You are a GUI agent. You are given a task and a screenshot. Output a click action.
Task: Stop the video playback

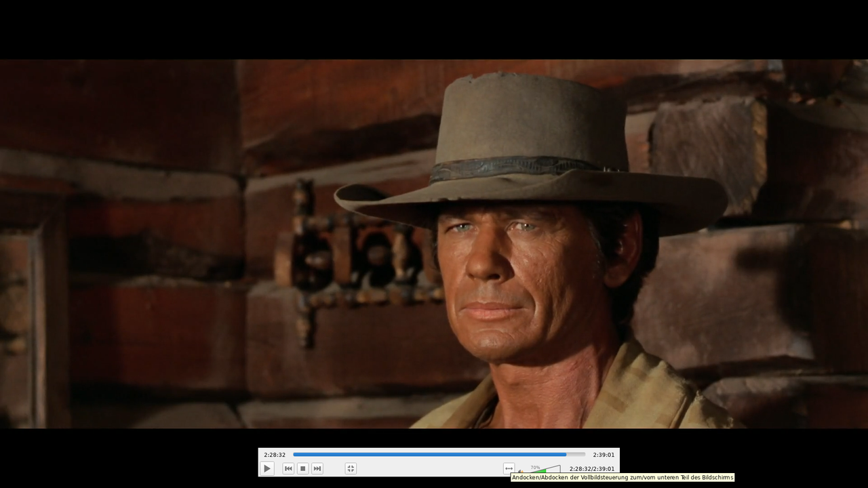click(x=303, y=468)
